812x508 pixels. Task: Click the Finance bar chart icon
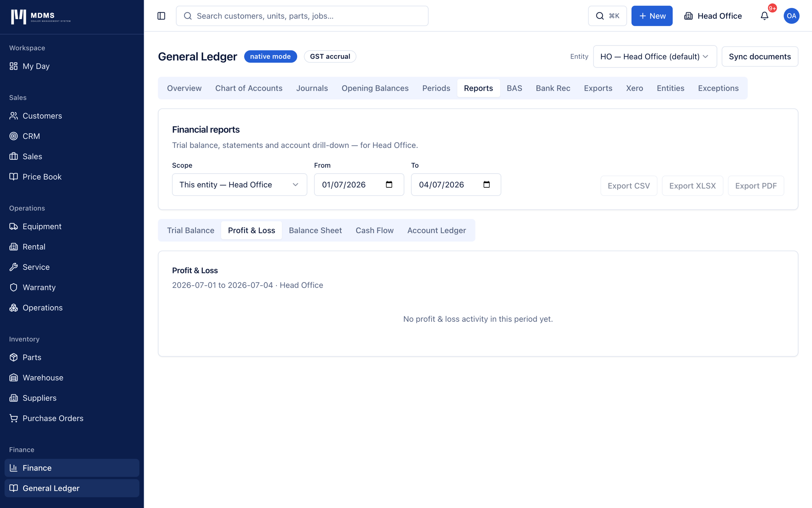14,468
